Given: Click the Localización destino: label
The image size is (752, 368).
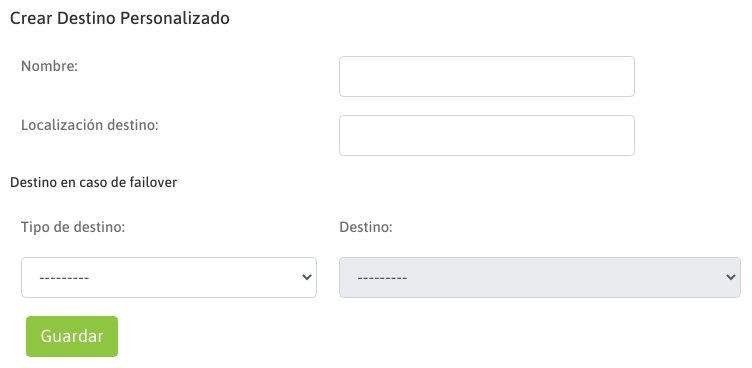Looking at the screenshot, I should pos(90,125).
